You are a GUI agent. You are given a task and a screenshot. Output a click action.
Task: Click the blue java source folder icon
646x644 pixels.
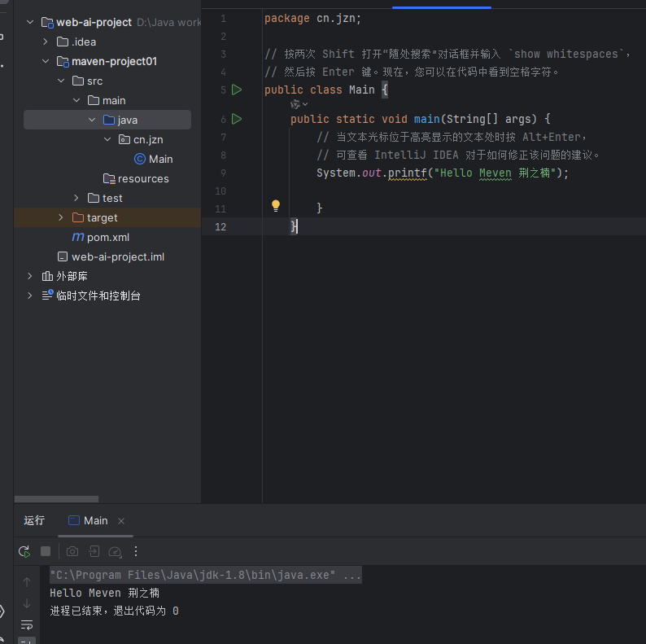pyautogui.click(x=109, y=120)
